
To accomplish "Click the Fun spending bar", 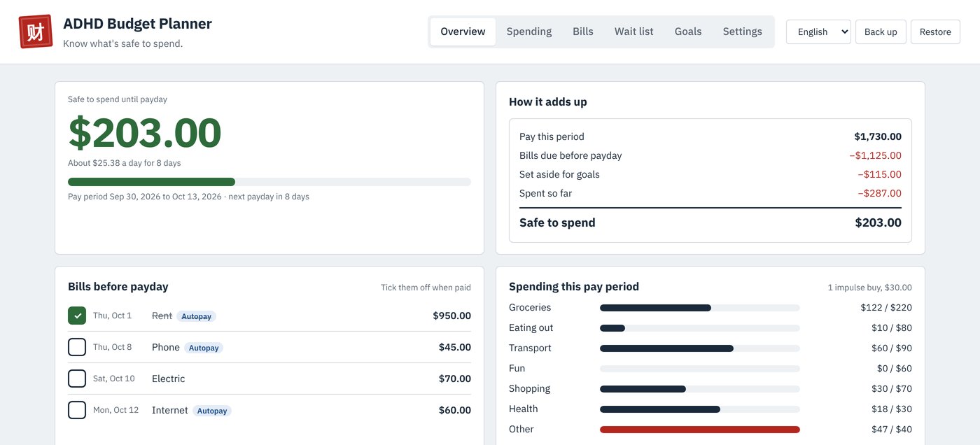I will 700,369.
